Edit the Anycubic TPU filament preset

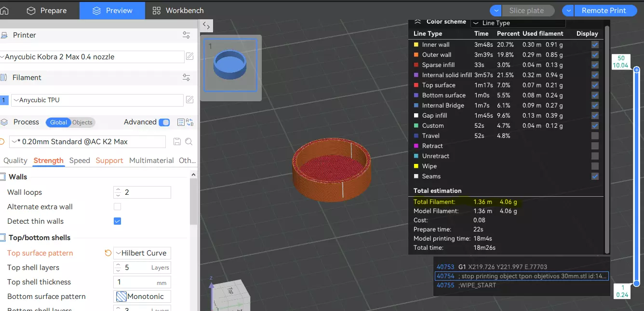[190, 100]
